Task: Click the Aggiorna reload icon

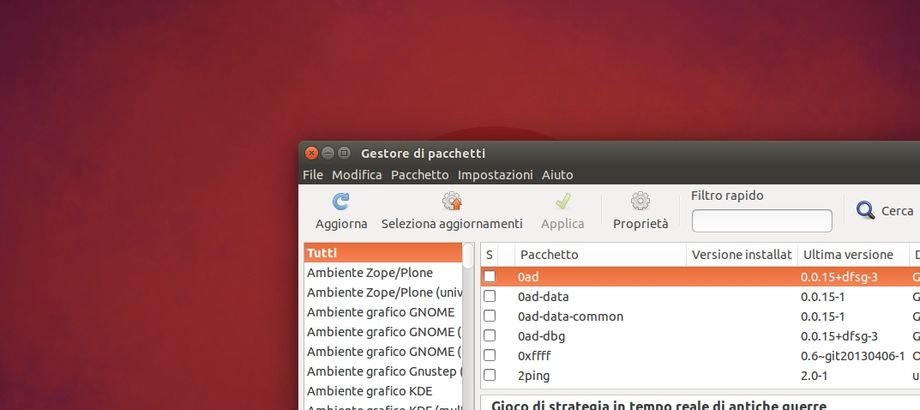Action: (x=341, y=202)
